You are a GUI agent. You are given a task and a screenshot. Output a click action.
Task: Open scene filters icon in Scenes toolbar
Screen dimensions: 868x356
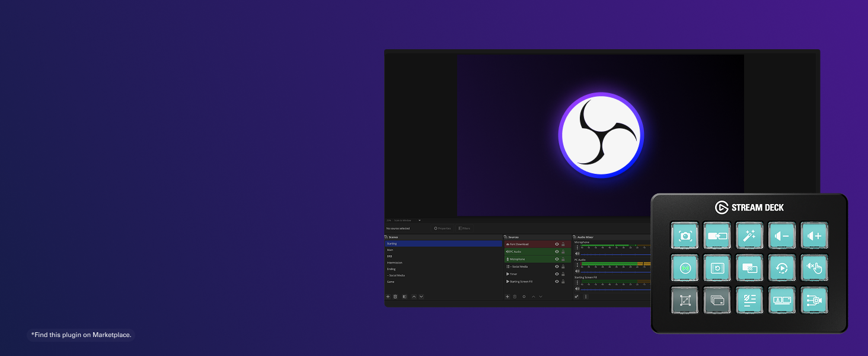(x=404, y=296)
